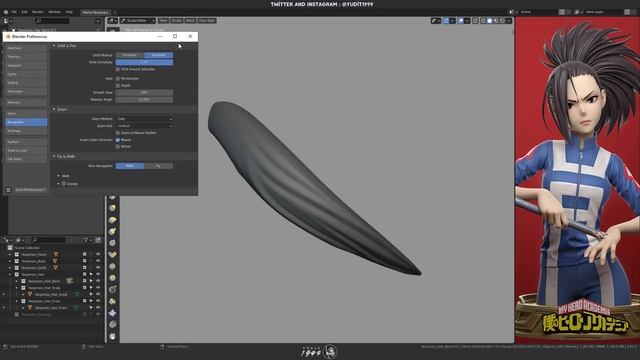The width and height of the screenshot is (640, 360).
Task: Open Themes tab in Preferences
Action: tap(26, 57)
